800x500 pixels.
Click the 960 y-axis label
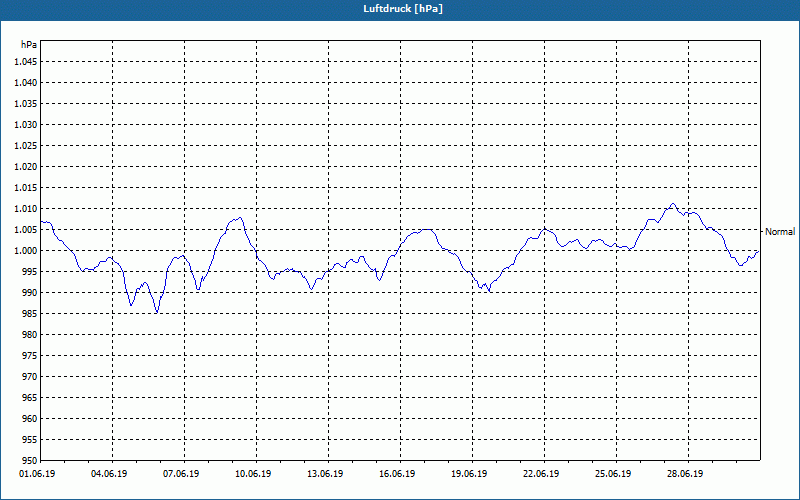30,418
